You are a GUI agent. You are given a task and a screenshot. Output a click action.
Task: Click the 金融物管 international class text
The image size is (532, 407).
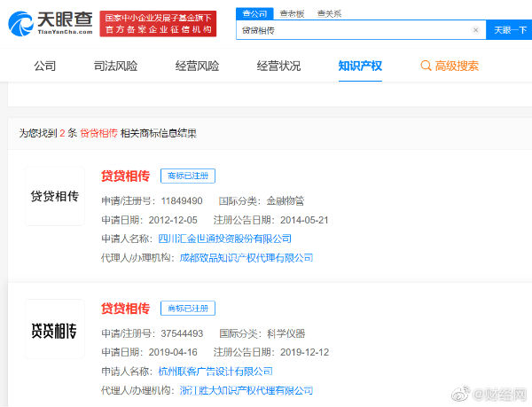tap(286, 200)
